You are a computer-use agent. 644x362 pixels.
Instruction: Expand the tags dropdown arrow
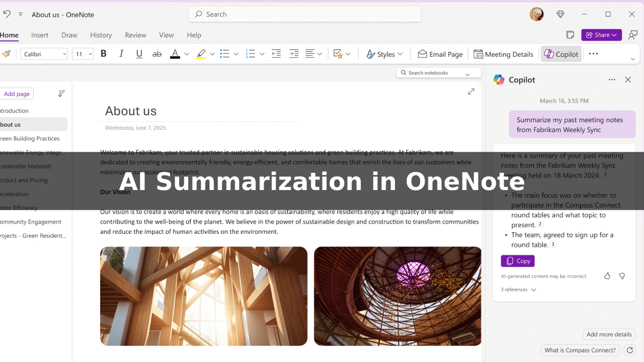coord(348,54)
